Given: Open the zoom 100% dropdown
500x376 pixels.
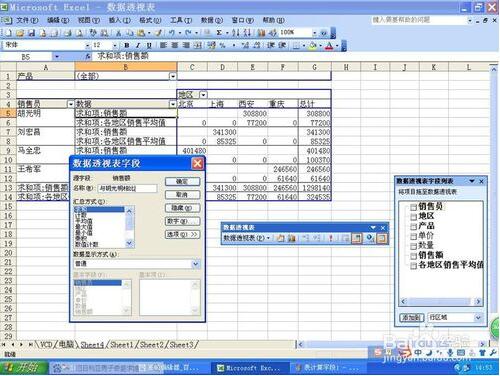Looking at the screenshot, I should click(x=314, y=33).
